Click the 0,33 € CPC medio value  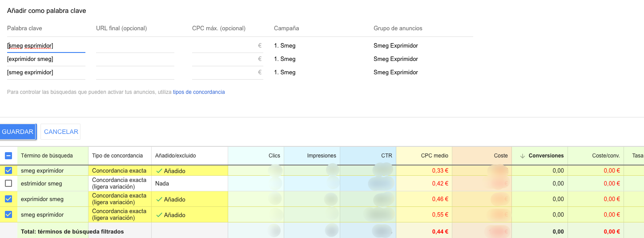440,170
